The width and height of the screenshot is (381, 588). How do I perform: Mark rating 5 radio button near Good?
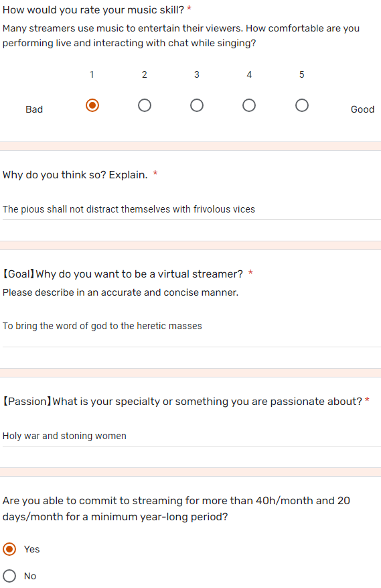(x=302, y=105)
